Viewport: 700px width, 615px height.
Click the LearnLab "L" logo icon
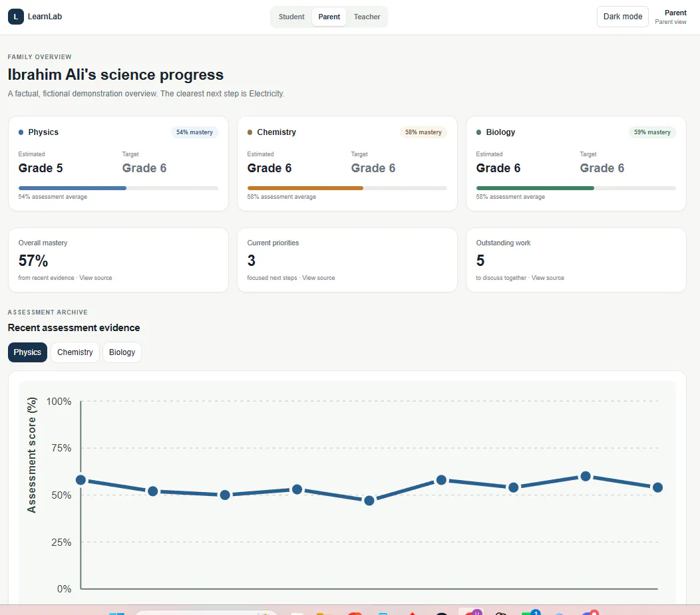click(15, 17)
